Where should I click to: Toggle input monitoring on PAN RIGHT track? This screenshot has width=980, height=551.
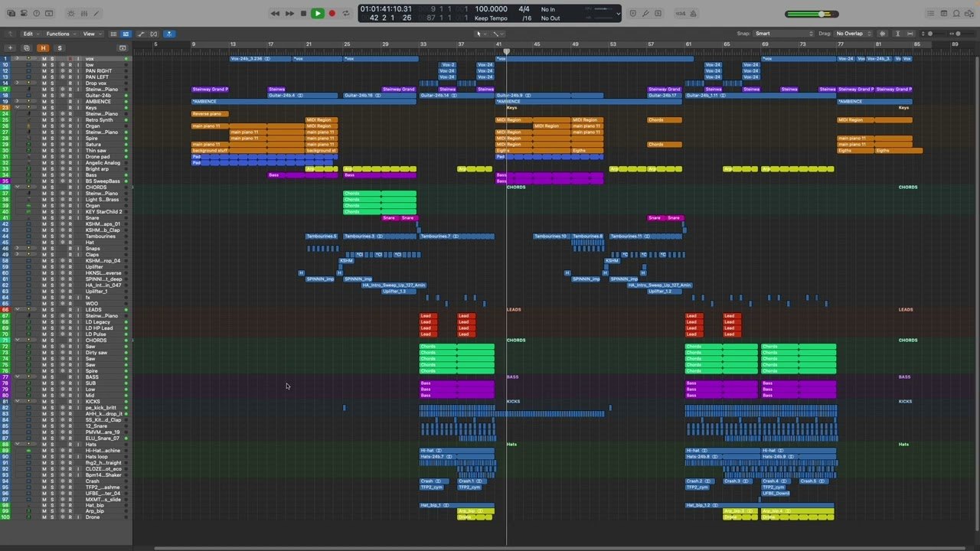pos(78,70)
